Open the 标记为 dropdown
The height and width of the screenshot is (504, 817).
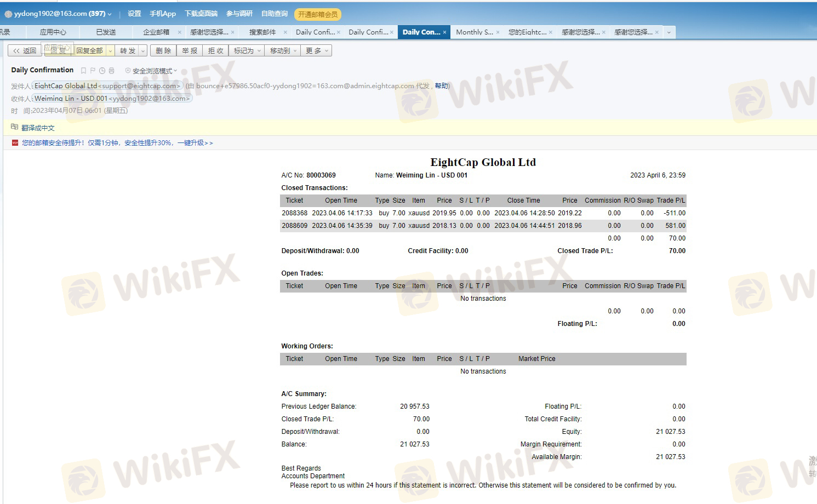coord(247,51)
